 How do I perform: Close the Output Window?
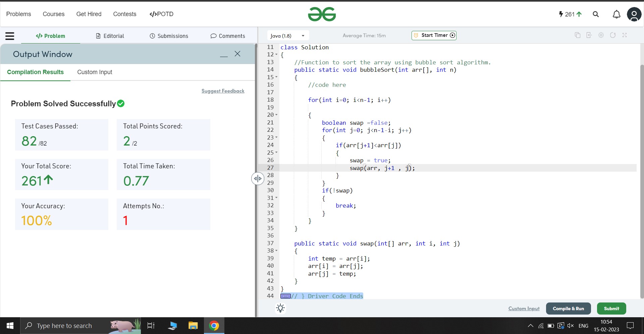tap(237, 54)
